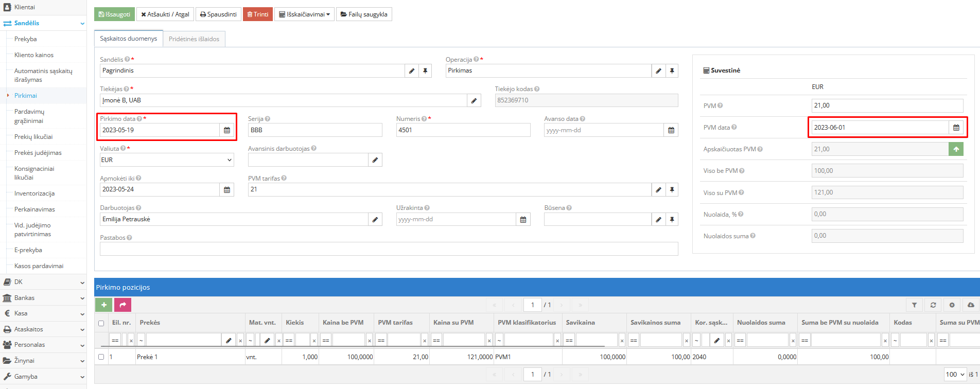Expand the Išskaičiavimai dropdown menu
Screen dimensions: 980x389
pyautogui.click(x=304, y=14)
